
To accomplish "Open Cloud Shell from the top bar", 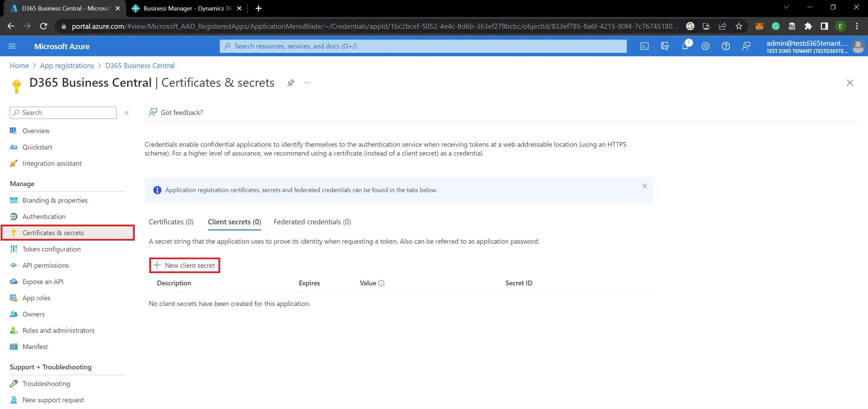I will (644, 46).
